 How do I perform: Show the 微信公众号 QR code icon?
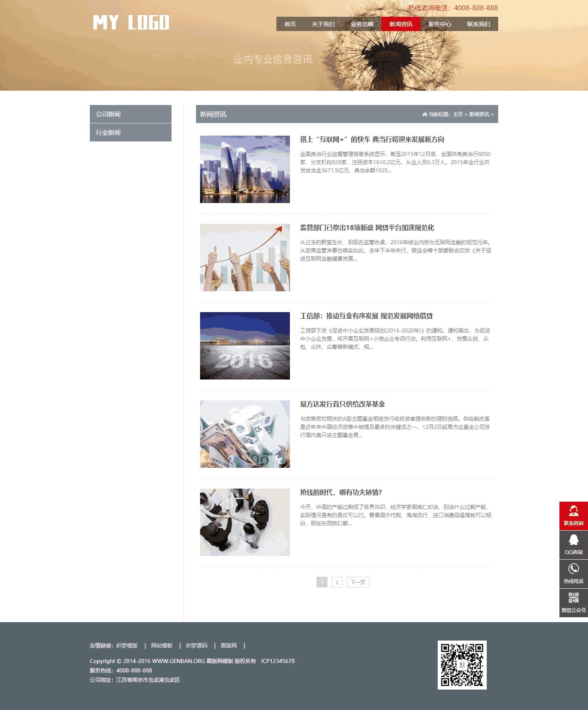coord(573,598)
